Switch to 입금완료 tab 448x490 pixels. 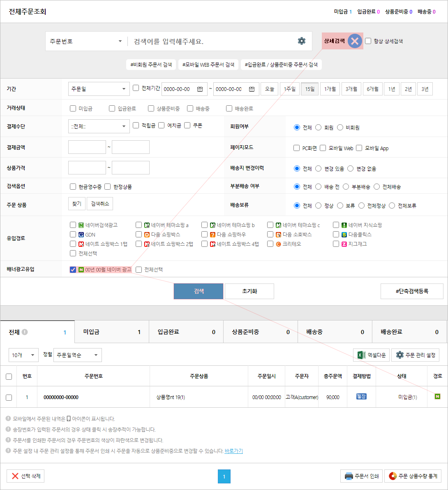[186, 332]
